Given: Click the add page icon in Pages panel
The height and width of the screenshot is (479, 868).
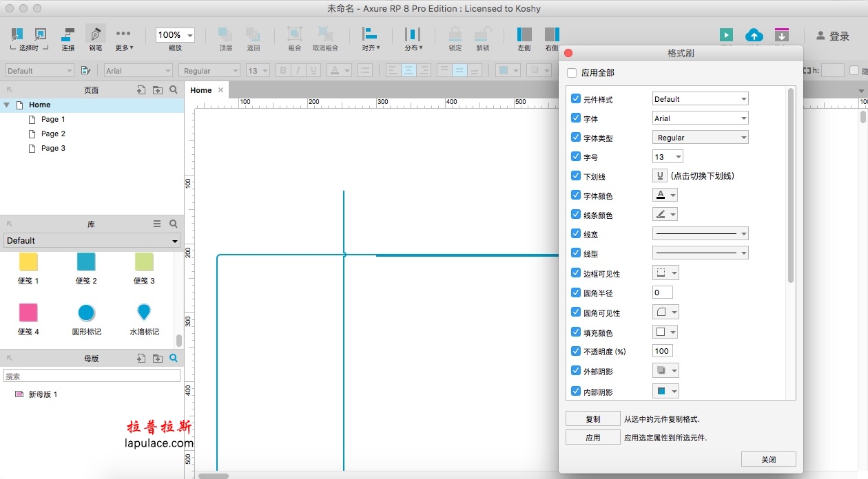Looking at the screenshot, I should coord(141,90).
